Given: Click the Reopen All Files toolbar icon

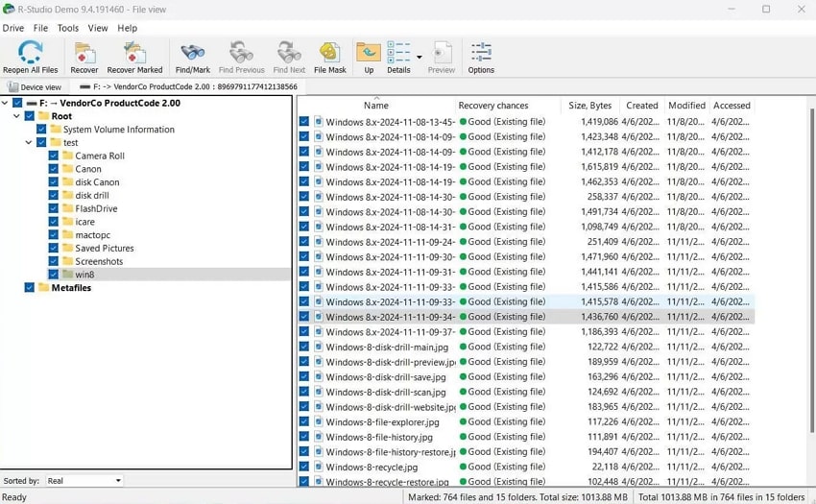Looking at the screenshot, I should 30,53.
